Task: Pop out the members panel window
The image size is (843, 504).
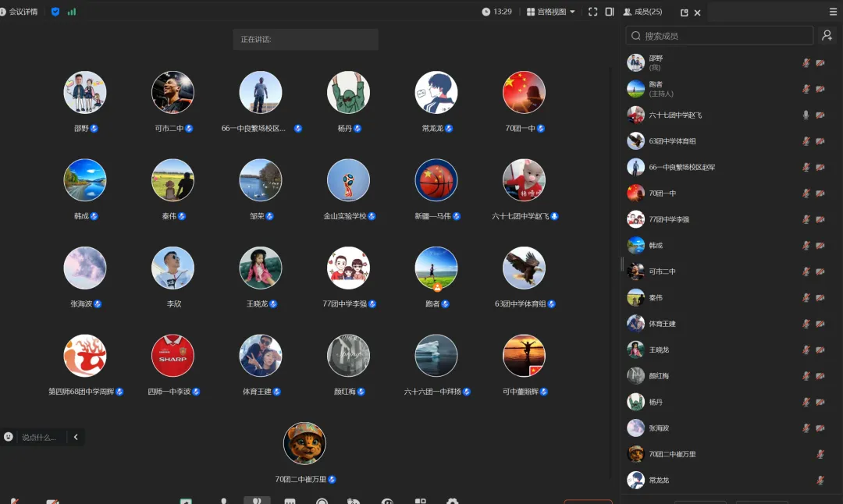Action: click(x=685, y=12)
